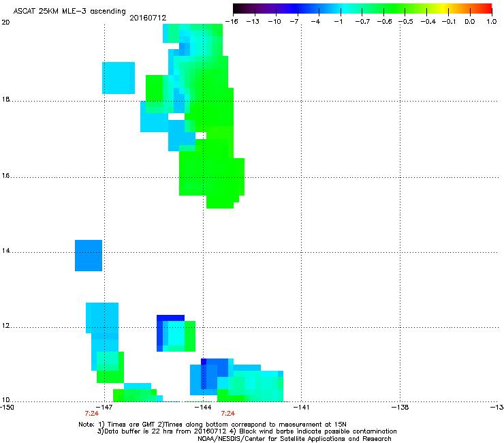Viewport: 504px width, 443px height.
Task: Click the Data buffer is 22 hrs note
Action: (x=247, y=431)
